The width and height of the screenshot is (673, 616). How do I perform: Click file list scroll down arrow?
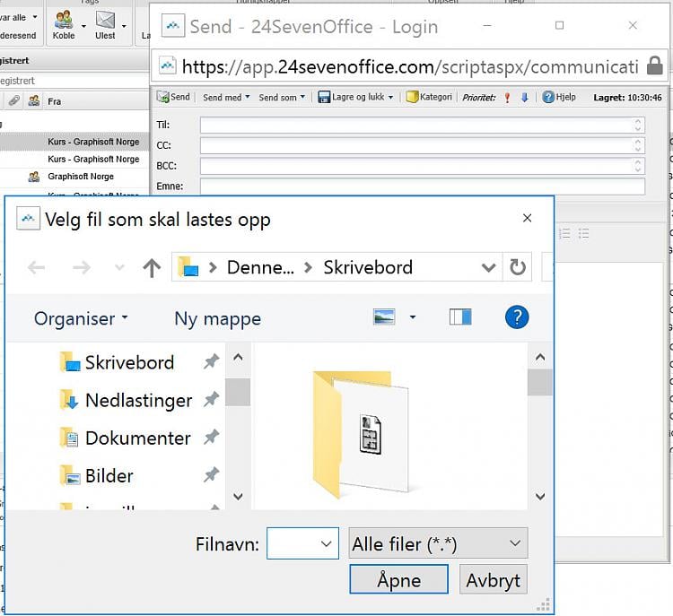click(x=540, y=497)
